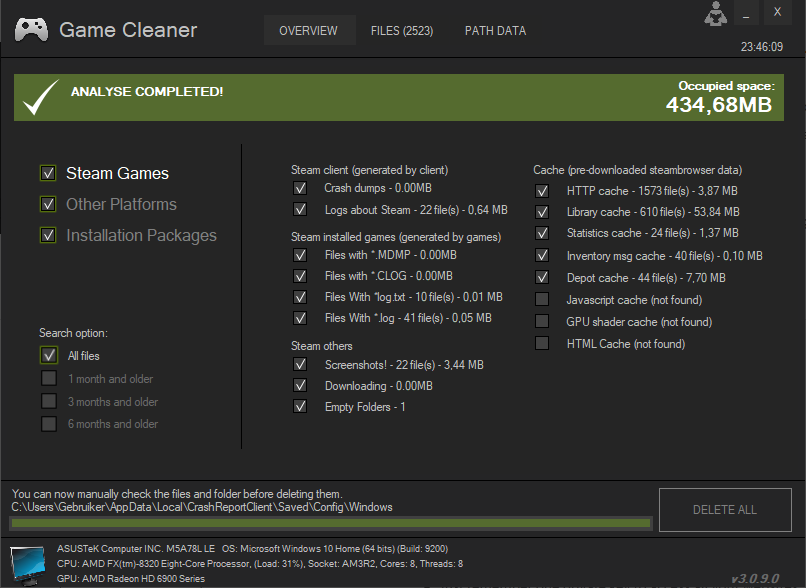The width and height of the screenshot is (806, 588).
Task: Click the 'Cache (pre-downloaded steambrowser data)' heading
Action: pyautogui.click(x=637, y=170)
